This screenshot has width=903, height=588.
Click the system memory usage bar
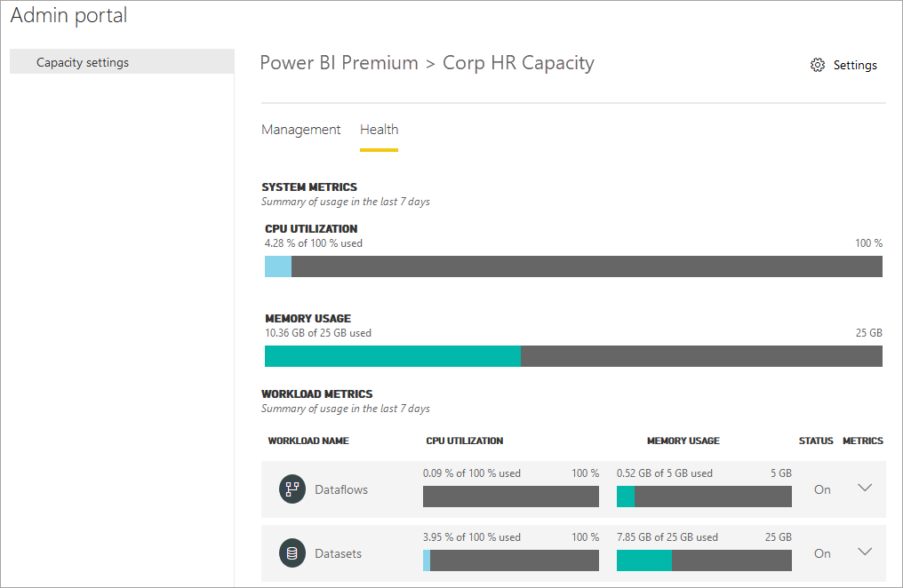(573, 356)
